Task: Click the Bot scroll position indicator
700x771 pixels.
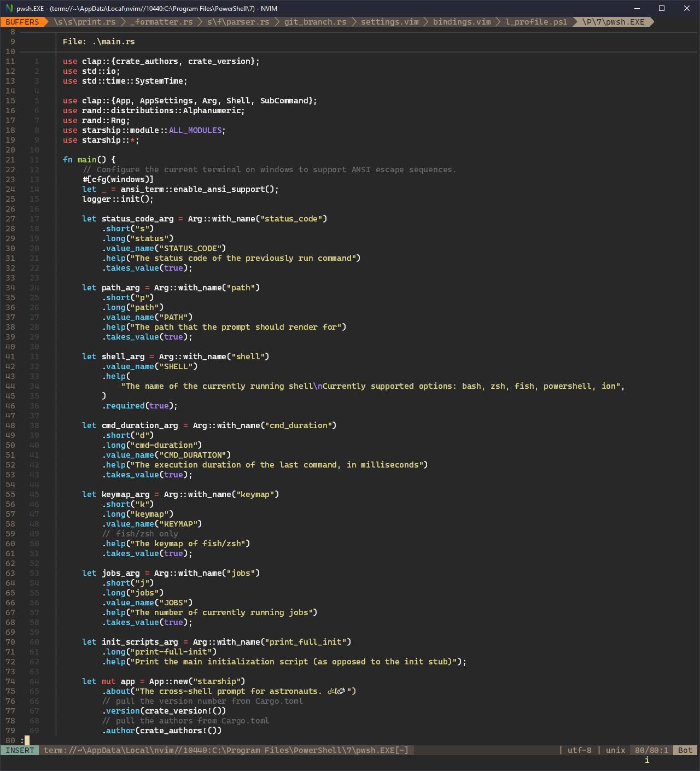Action: click(x=684, y=750)
